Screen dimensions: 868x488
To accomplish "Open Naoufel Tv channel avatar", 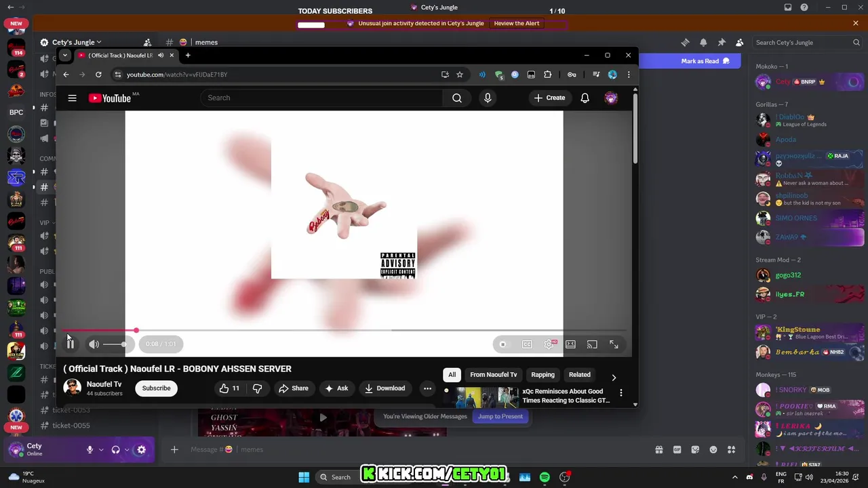I will 72,388.
